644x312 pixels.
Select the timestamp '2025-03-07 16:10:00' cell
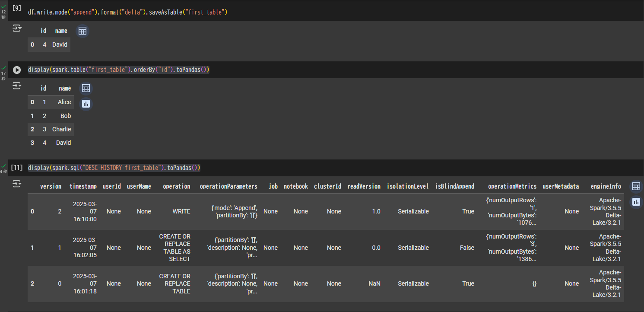coord(84,212)
